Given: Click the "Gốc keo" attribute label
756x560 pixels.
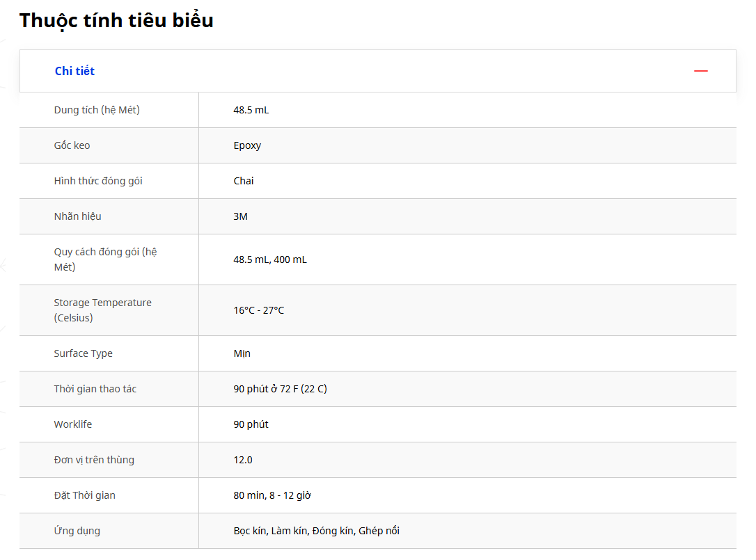Looking at the screenshot, I should click(72, 145).
